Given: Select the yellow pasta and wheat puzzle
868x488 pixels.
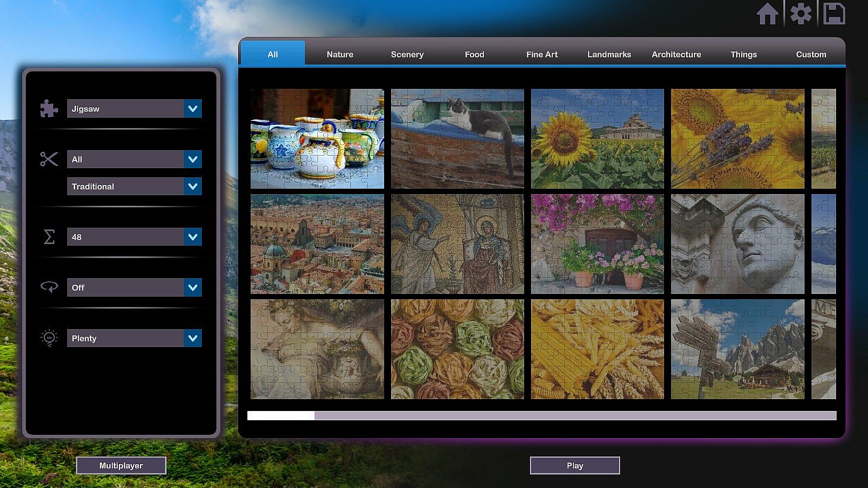Looking at the screenshot, I should (597, 349).
